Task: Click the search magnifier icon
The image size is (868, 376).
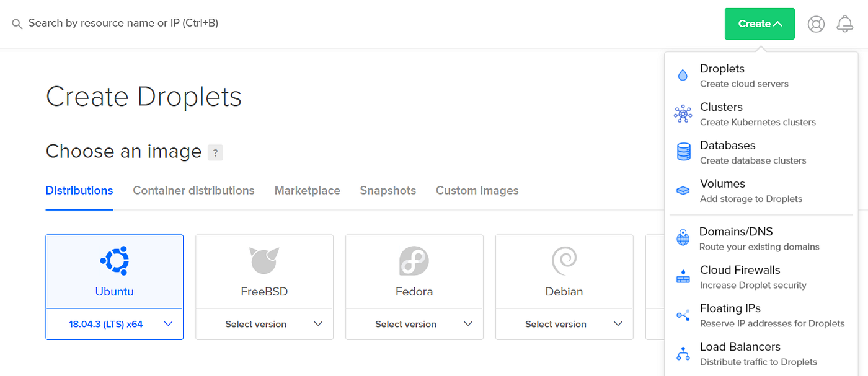Action: [x=17, y=24]
